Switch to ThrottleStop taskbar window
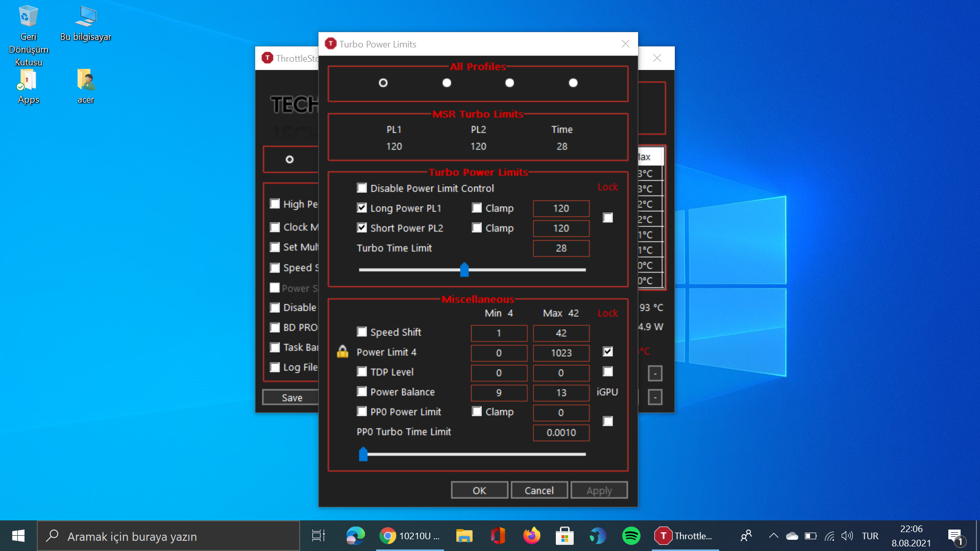The width and height of the screenshot is (980, 551). click(684, 536)
